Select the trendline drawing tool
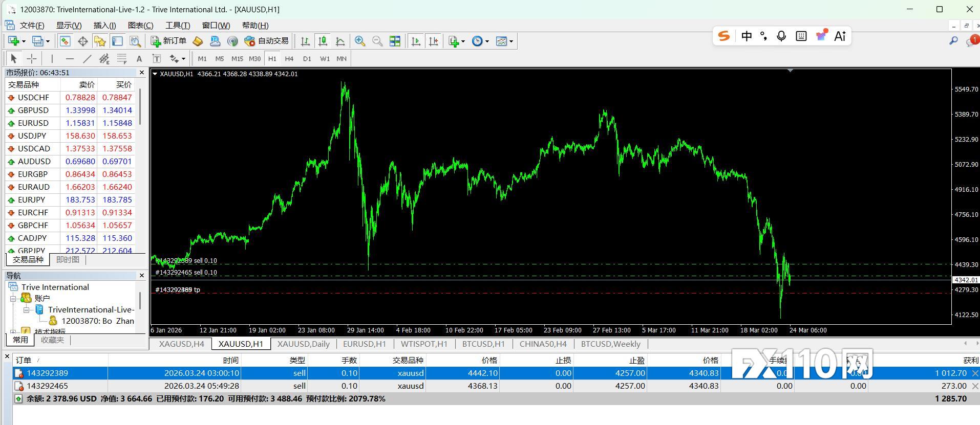Screen dimensions: 980x425 click(87, 59)
